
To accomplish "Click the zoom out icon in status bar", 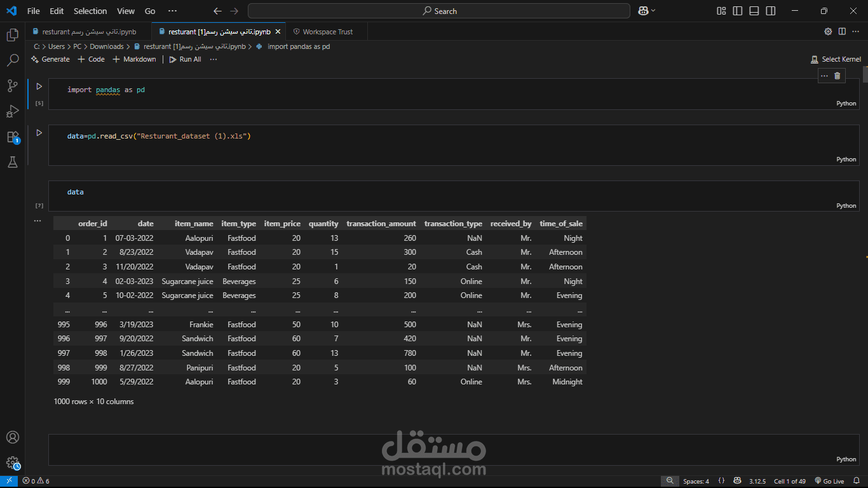I will coord(670,481).
